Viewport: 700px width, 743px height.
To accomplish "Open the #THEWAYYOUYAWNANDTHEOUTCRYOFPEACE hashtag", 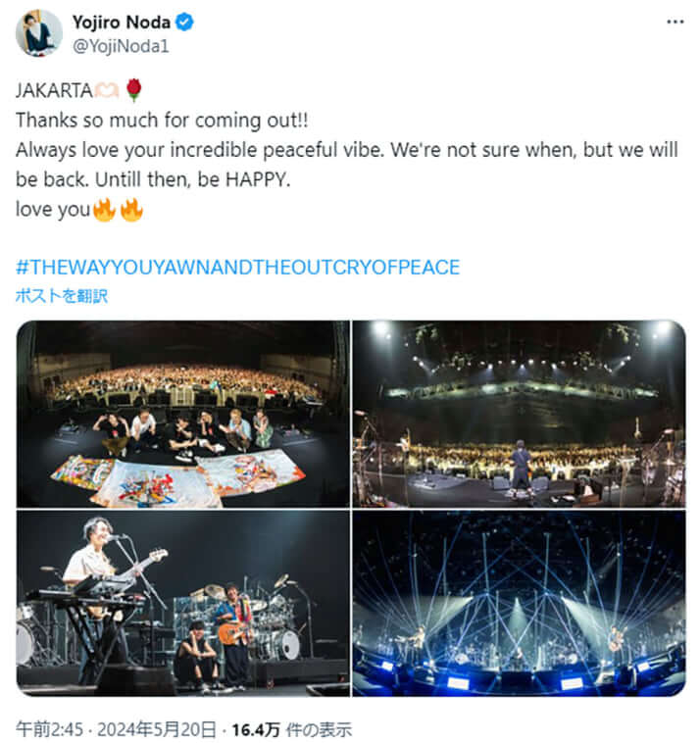I will 238,267.
